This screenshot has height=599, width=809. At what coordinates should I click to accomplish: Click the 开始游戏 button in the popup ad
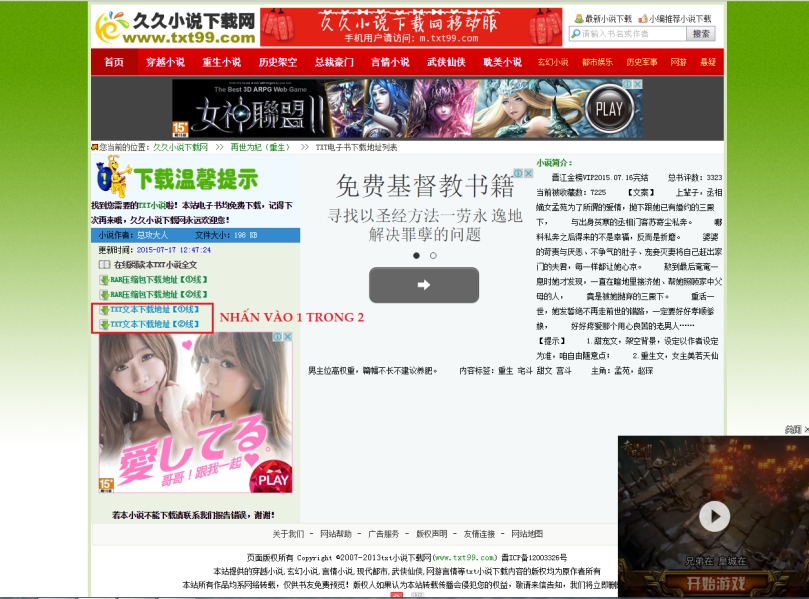tap(713, 583)
